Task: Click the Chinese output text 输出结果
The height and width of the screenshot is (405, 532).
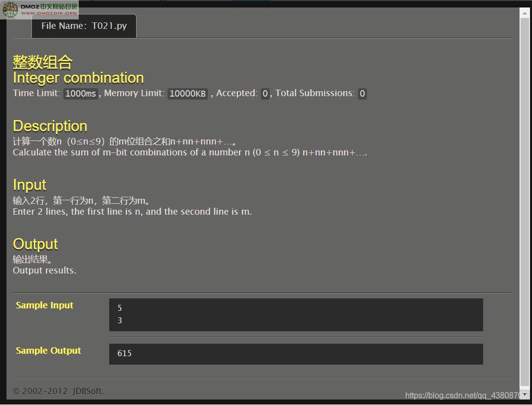Action: [x=32, y=259]
